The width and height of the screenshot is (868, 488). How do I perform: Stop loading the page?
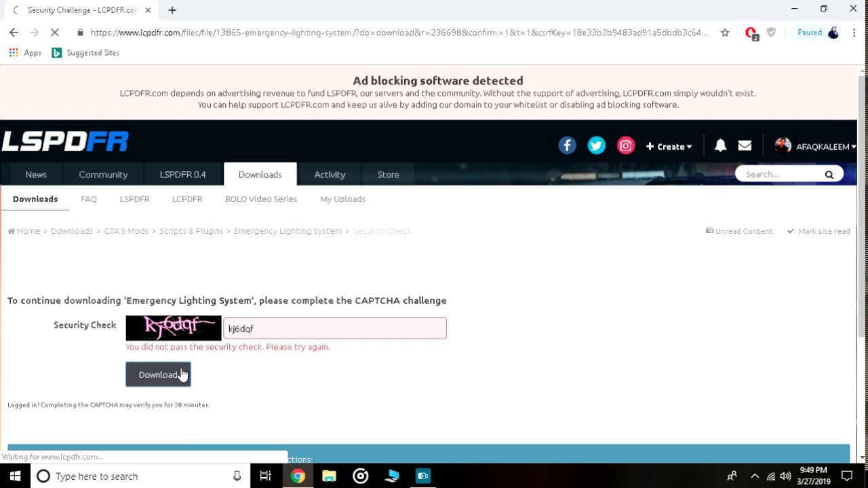point(56,33)
